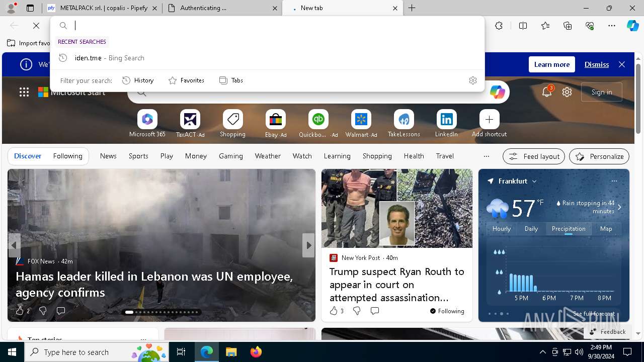Filter the search by Favorites
This screenshot has height=362, width=644.
186,80
